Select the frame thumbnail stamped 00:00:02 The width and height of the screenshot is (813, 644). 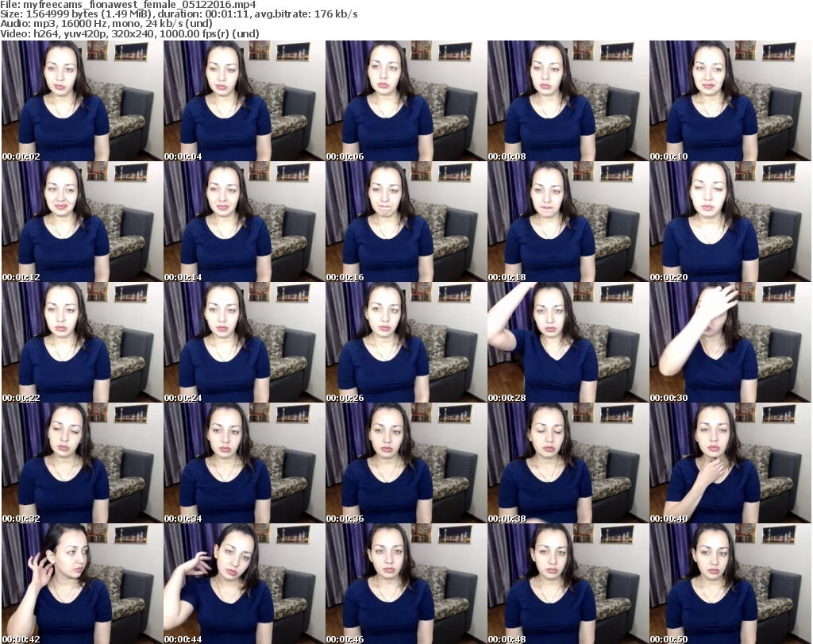pyautogui.click(x=83, y=101)
